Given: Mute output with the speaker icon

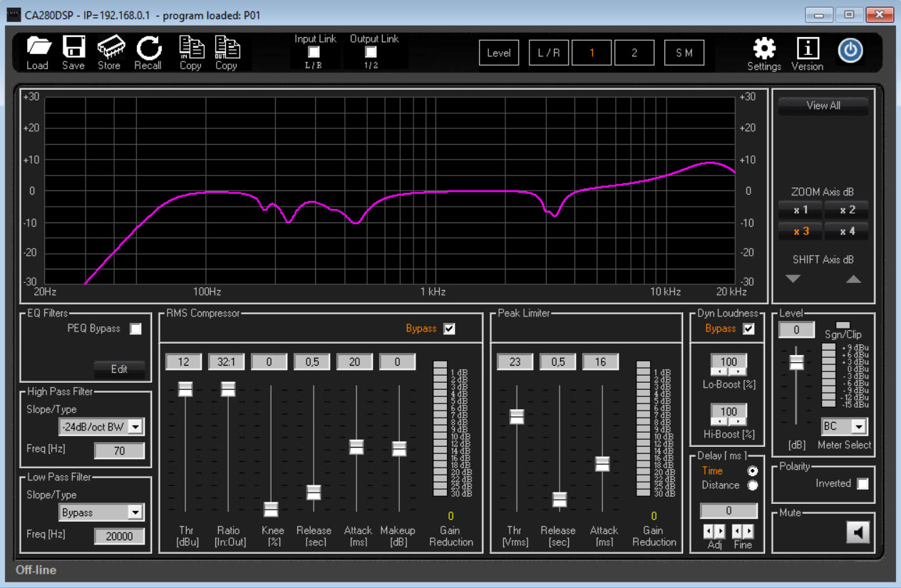Looking at the screenshot, I should coord(859,532).
